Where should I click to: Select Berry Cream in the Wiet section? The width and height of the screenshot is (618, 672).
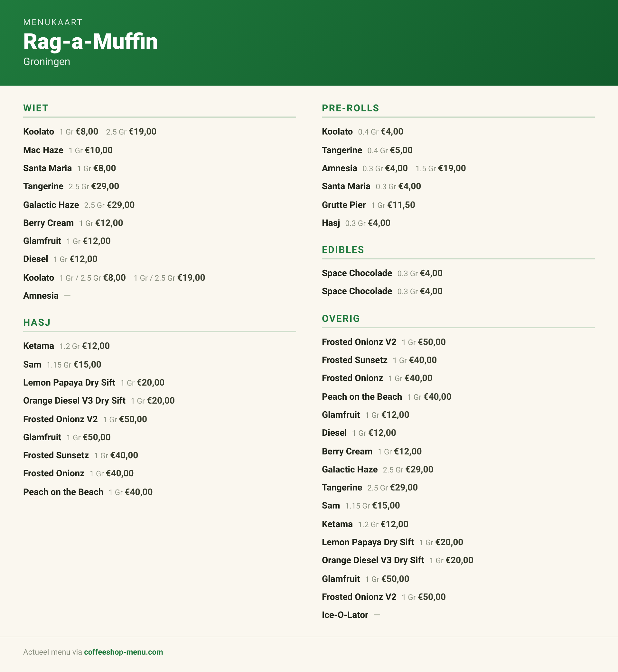click(x=49, y=223)
